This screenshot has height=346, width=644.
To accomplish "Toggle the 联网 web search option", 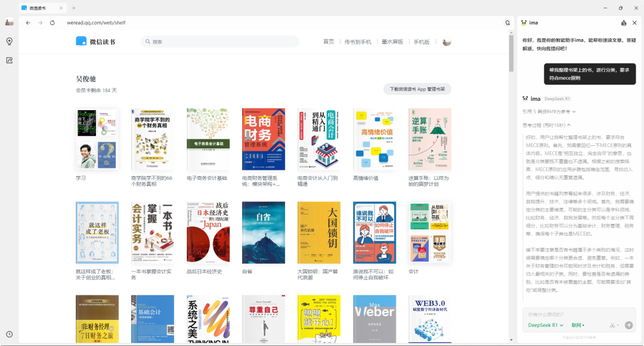I will (577, 325).
